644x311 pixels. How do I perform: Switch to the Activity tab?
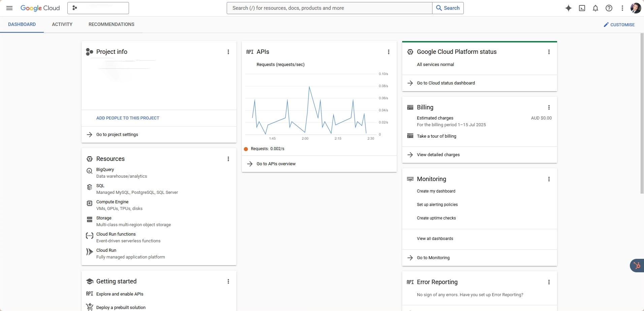pyautogui.click(x=62, y=24)
